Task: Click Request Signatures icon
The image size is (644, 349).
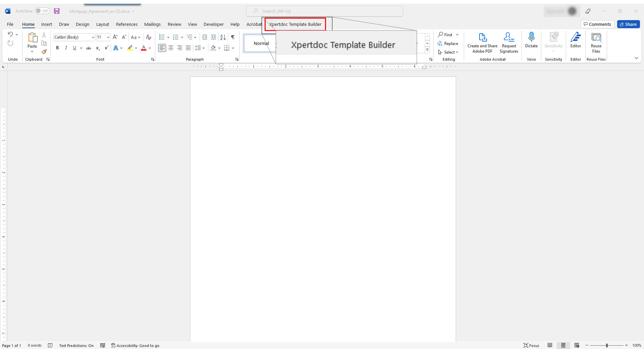Action: (509, 37)
